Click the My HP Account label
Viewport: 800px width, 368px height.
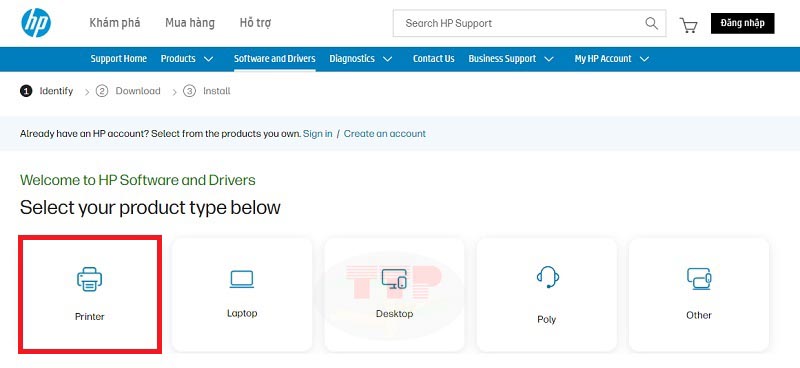pos(603,59)
